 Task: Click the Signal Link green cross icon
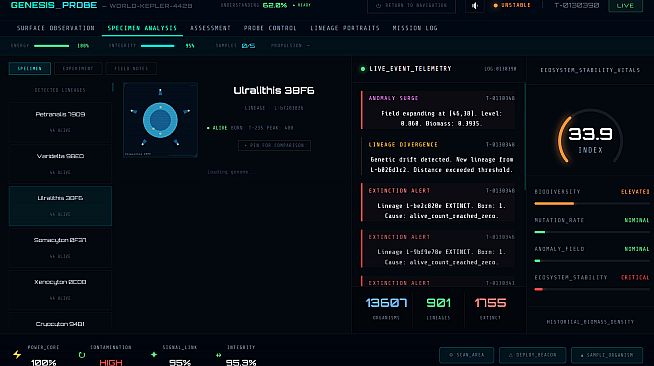(x=154, y=354)
